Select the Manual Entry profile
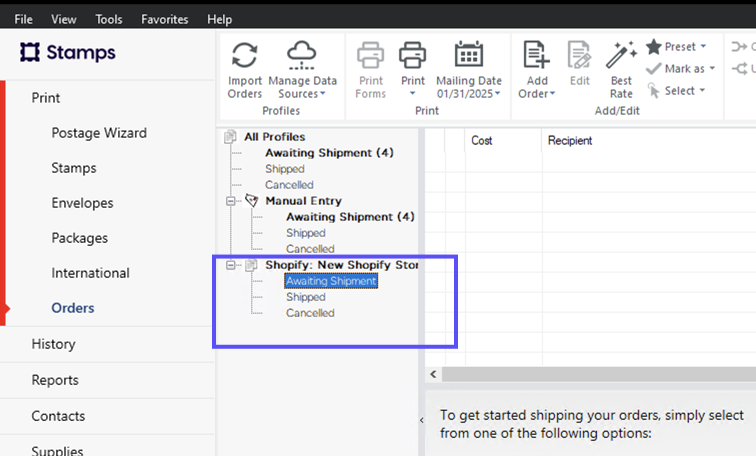 (303, 201)
